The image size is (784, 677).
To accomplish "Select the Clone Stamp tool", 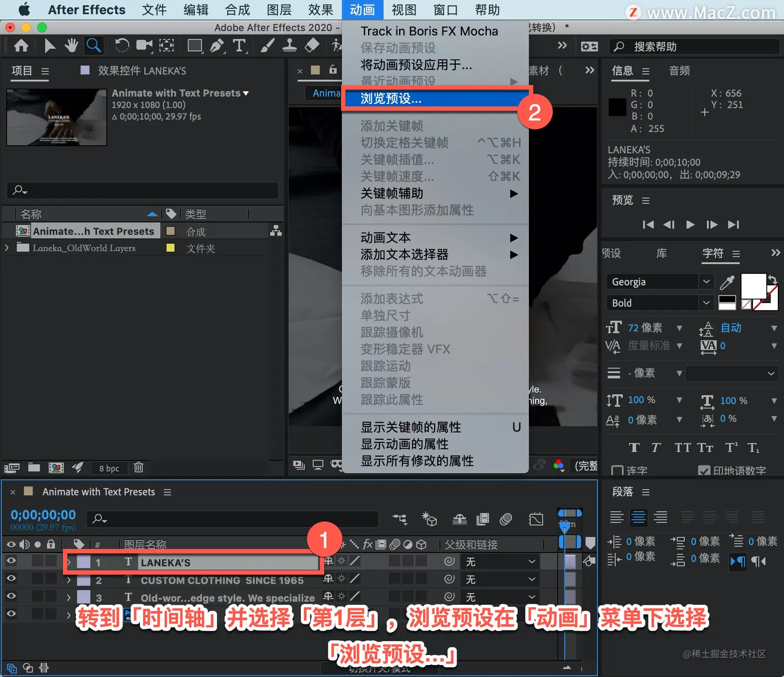I will click(x=289, y=46).
